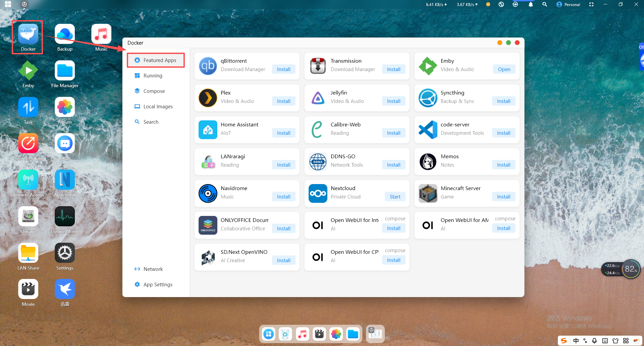Install Open WebUI for CPU
The image size is (644, 346).
click(394, 260)
